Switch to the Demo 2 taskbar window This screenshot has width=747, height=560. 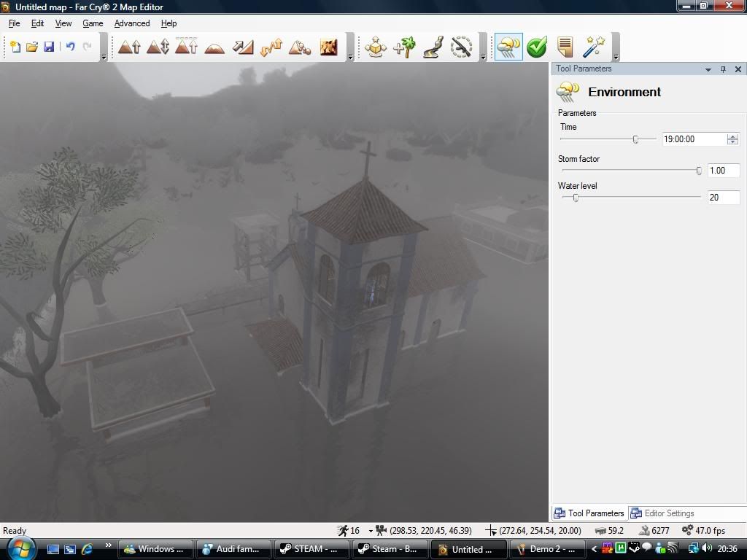(x=548, y=549)
